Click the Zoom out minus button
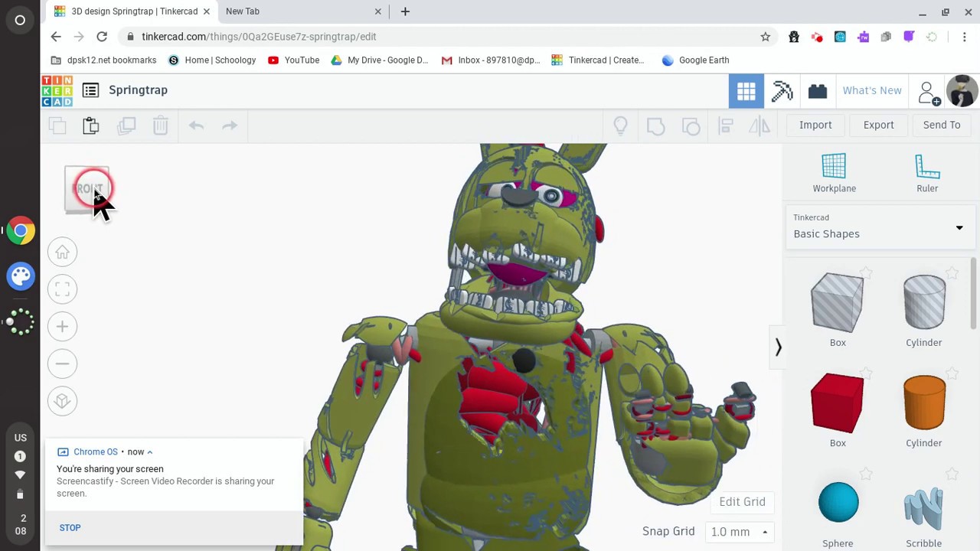This screenshot has width=980, height=551. click(x=63, y=364)
